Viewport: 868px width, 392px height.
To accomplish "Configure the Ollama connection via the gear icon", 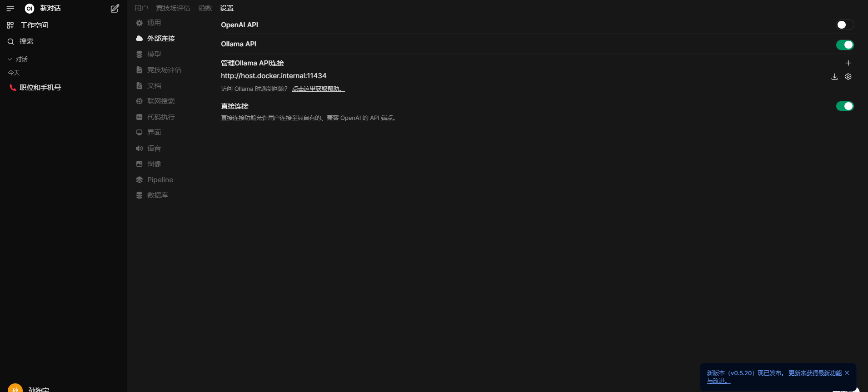I will pyautogui.click(x=848, y=77).
